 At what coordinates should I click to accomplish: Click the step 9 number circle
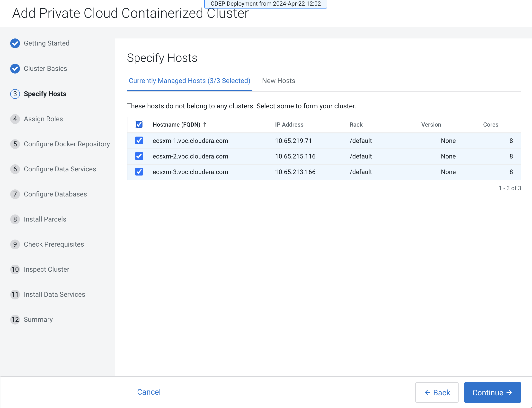(x=15, y=244)
